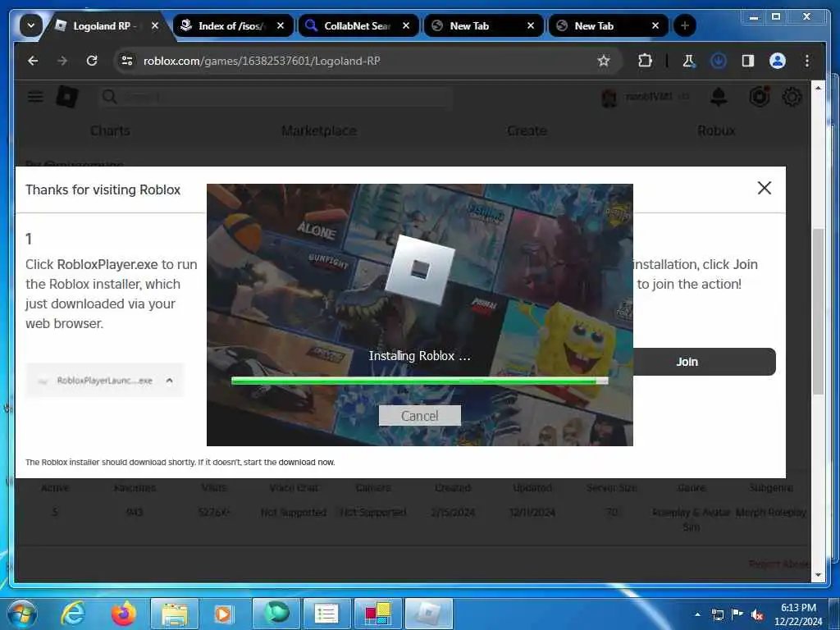Viewport: 840px width, 630px height.
Task: Expand the RobloxPlayerLauncher.exe download chevron
Action: tap(169, 381)
